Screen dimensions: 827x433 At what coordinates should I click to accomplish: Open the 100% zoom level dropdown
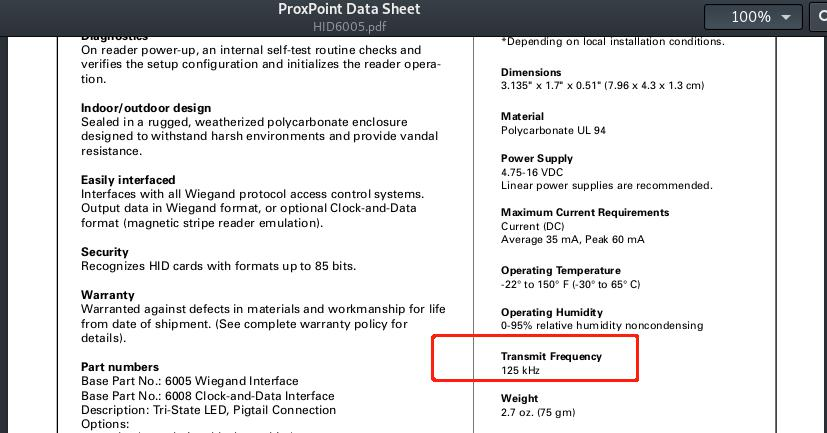(753, 17)
